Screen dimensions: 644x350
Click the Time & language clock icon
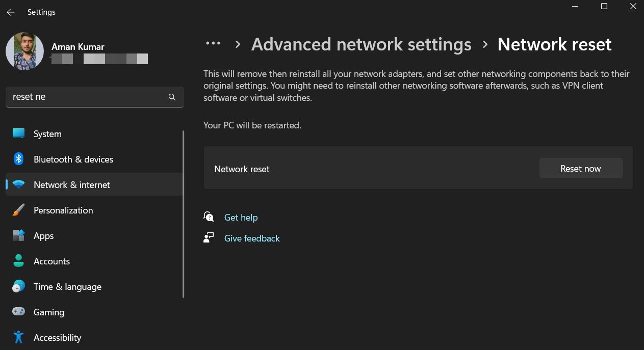pos(18,286)
